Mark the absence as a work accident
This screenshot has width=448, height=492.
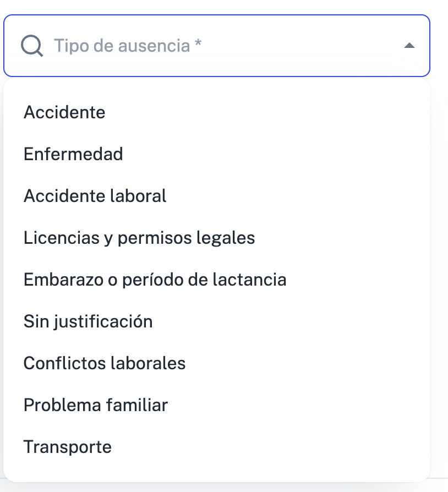click(216, 196)
